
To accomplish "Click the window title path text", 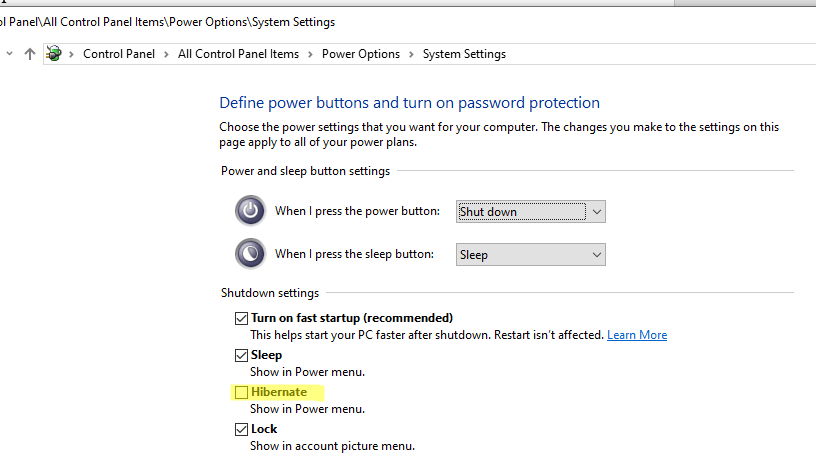I will [x=168, y=22].
